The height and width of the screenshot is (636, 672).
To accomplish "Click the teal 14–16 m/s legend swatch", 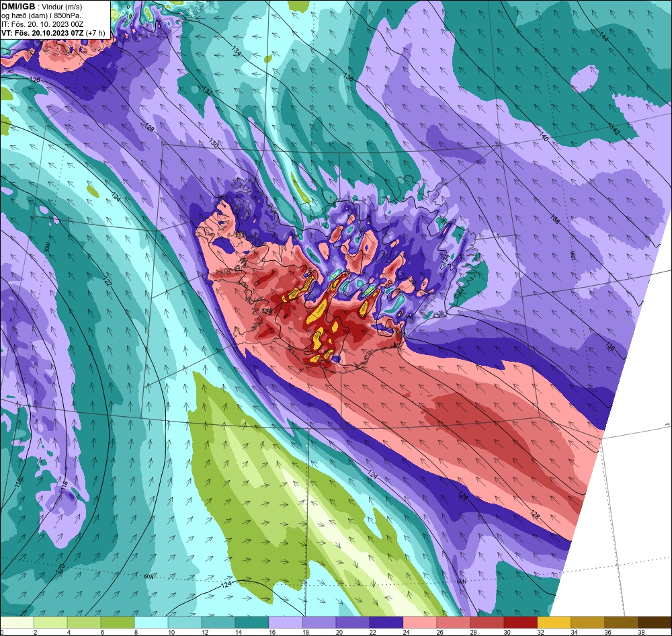I will [x=251, y=623].
